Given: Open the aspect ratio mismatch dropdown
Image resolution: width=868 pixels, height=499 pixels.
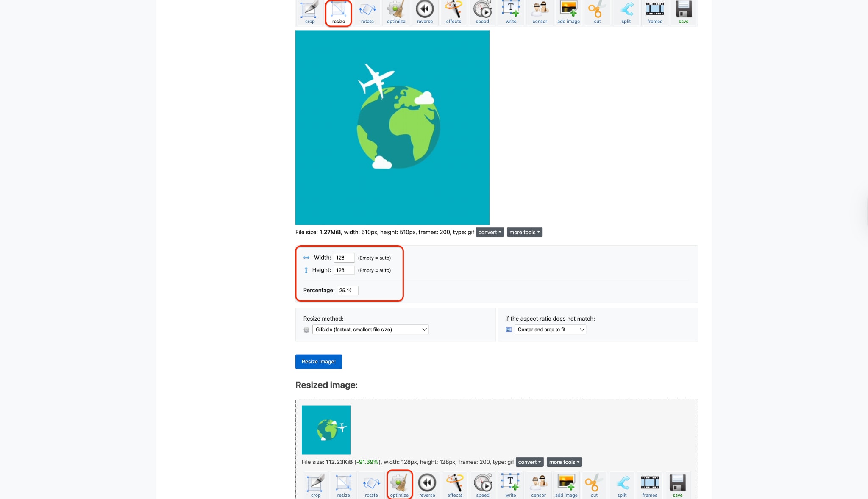Looking at the screenshot, I should pos(550,330).
